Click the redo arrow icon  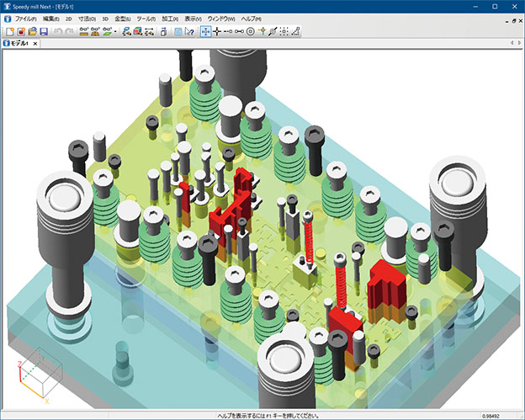pos(69,31)
